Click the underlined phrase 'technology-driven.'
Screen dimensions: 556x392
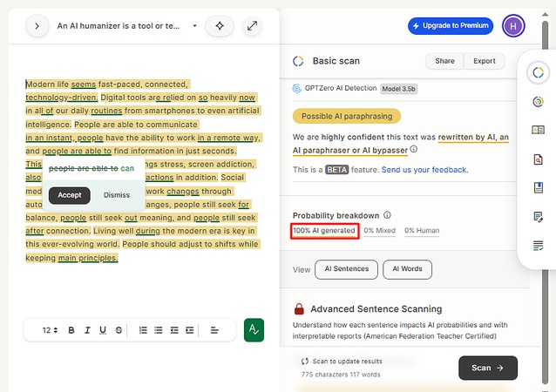(61, 98)
